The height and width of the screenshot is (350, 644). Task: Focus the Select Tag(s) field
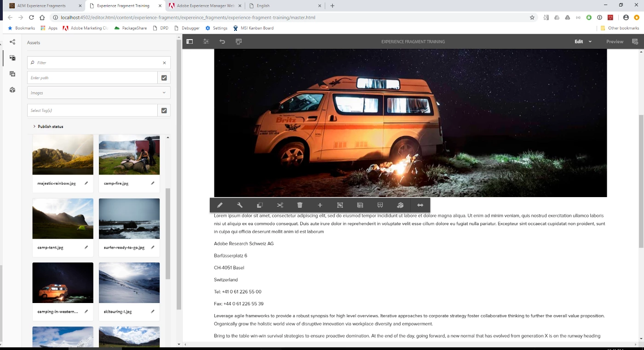(92, 111)
